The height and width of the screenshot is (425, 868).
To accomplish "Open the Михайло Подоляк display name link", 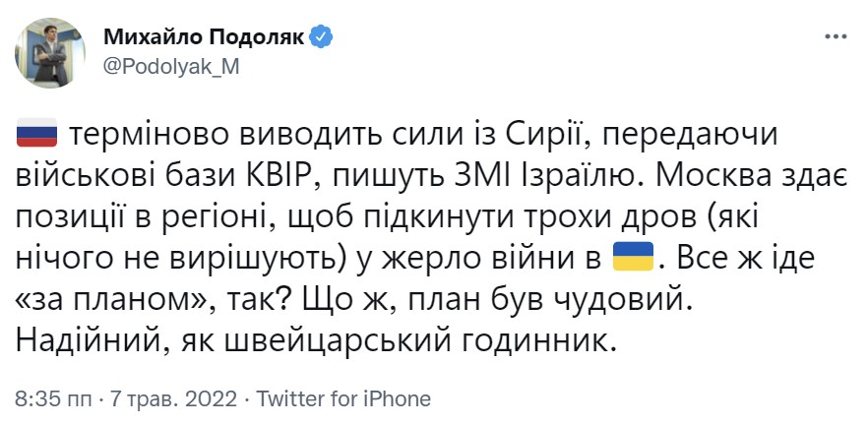I will pyautogui.click(x=205, y=37).
